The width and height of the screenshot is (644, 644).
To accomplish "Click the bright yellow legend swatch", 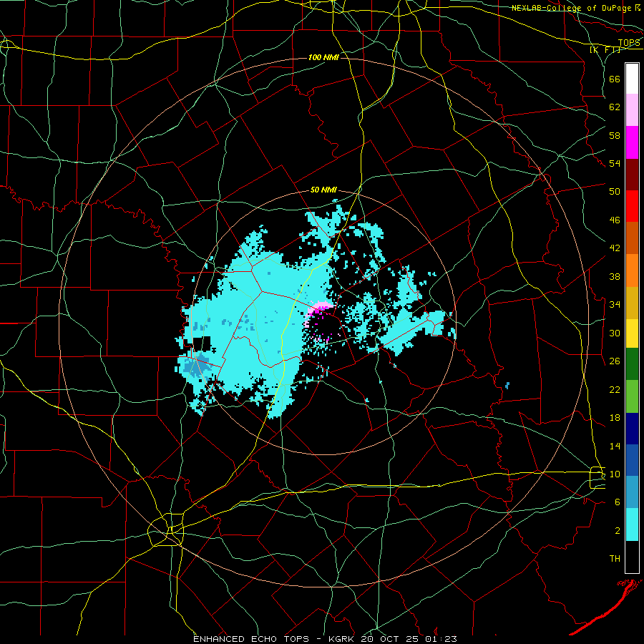I will (x=632, y=333).
